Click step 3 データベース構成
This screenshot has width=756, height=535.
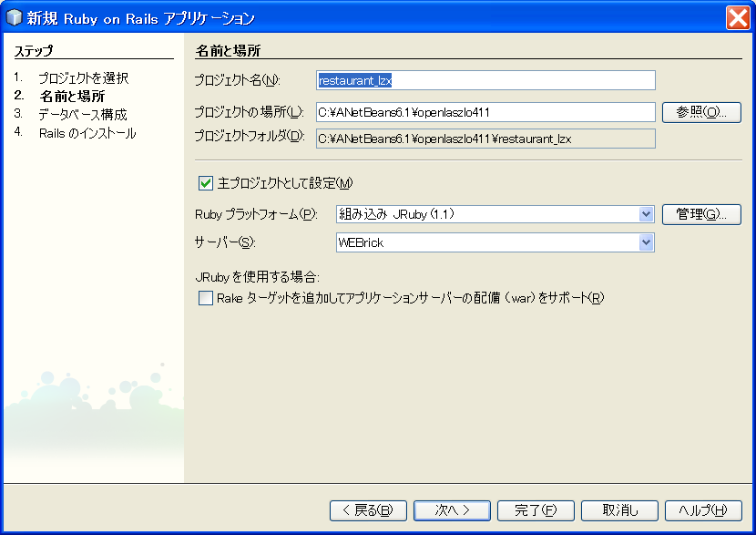tap(83, 114)
